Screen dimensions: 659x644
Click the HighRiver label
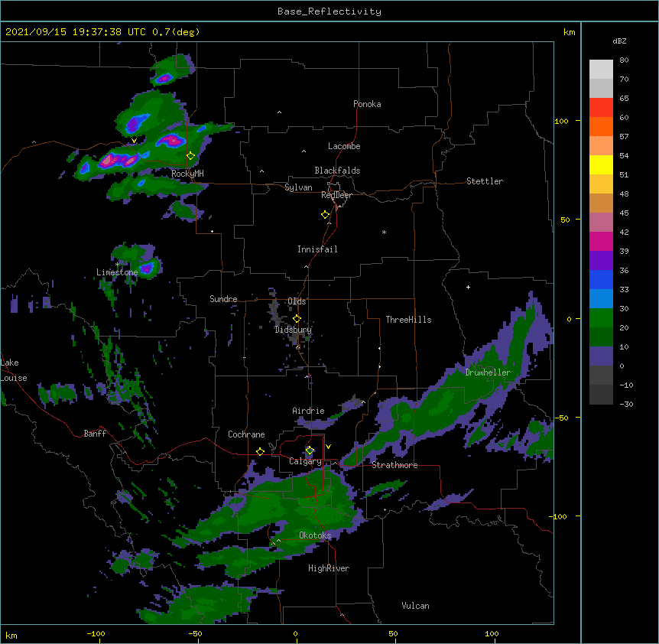point(329,568)
